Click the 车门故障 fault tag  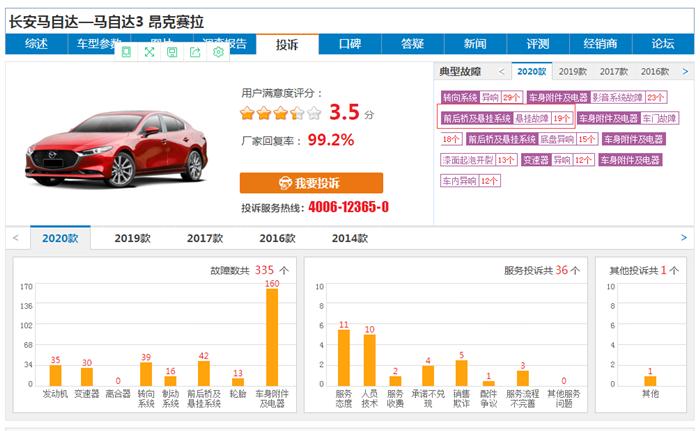628,118
